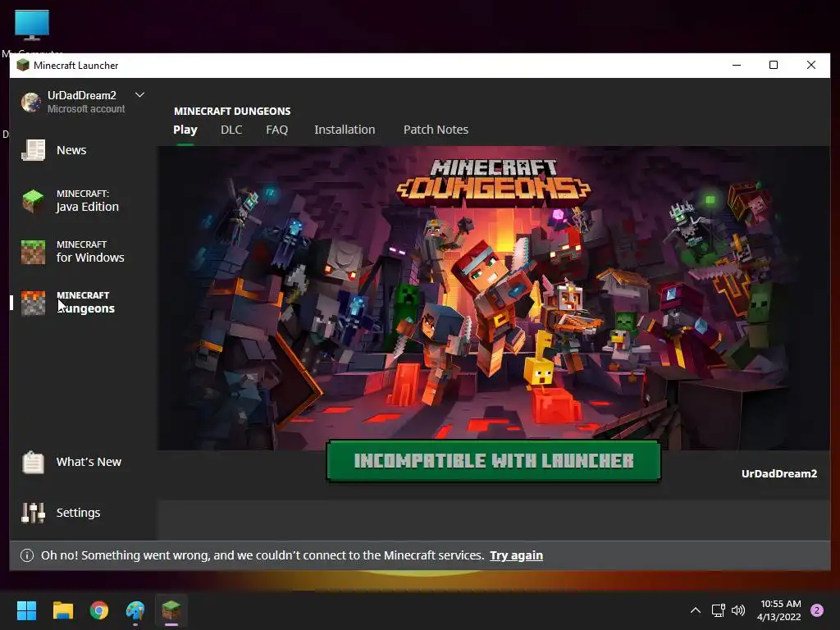Click the Minecraft Dungeons banner artwork
840x630 pixels.
[493, 297]
